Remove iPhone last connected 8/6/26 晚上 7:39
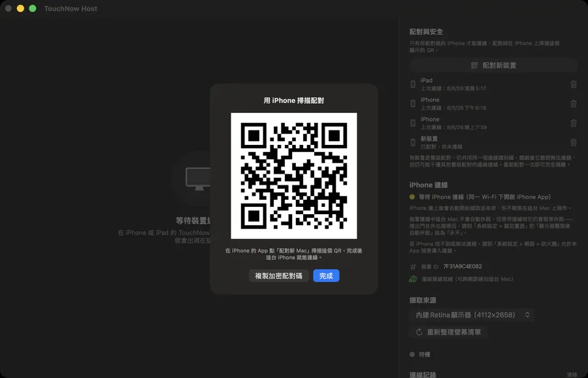The width and height of the screenshot is (588, 378). point(574,123)
